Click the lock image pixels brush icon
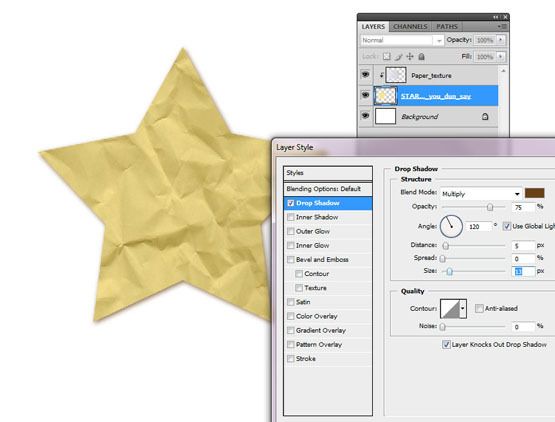 (x=399, y=57)
